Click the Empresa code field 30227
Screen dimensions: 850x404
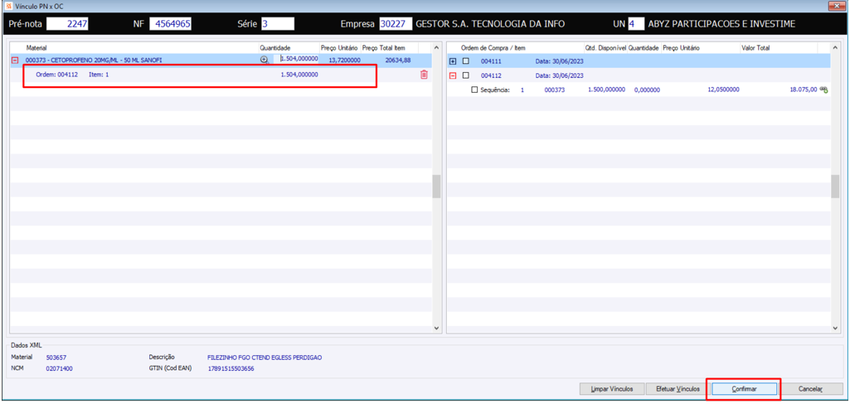396,24
